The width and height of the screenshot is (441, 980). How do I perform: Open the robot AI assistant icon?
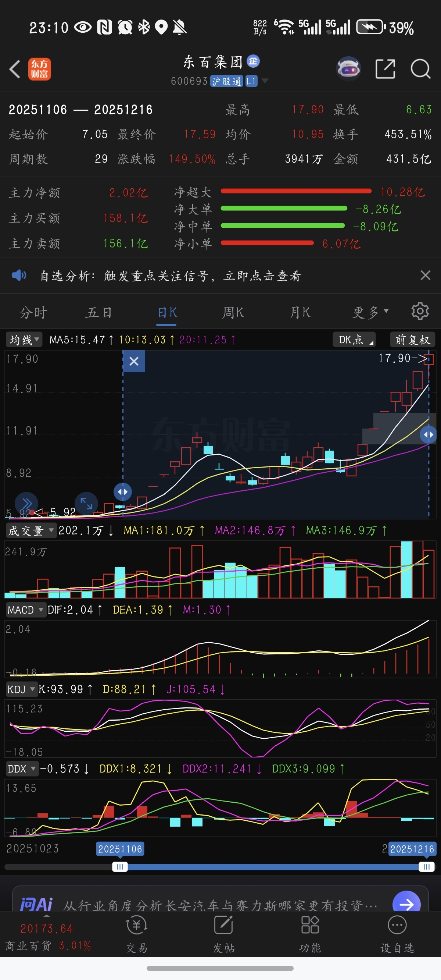coord(348,69)
